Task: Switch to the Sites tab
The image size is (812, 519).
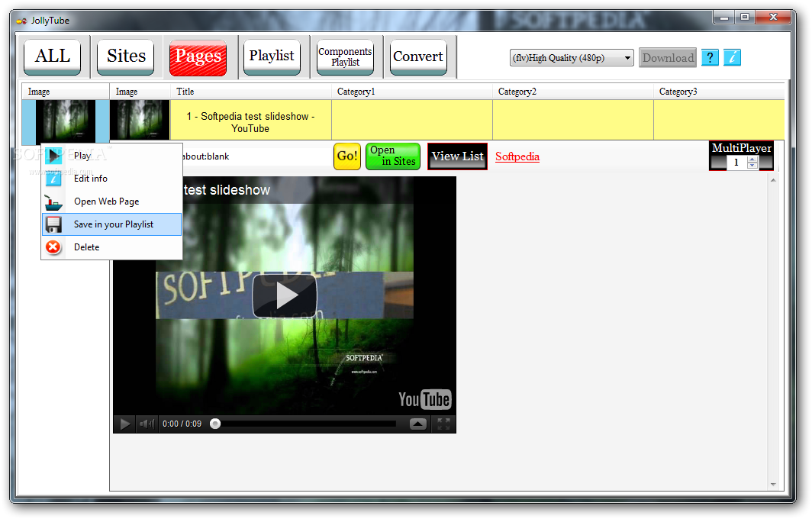Action: 126,56
